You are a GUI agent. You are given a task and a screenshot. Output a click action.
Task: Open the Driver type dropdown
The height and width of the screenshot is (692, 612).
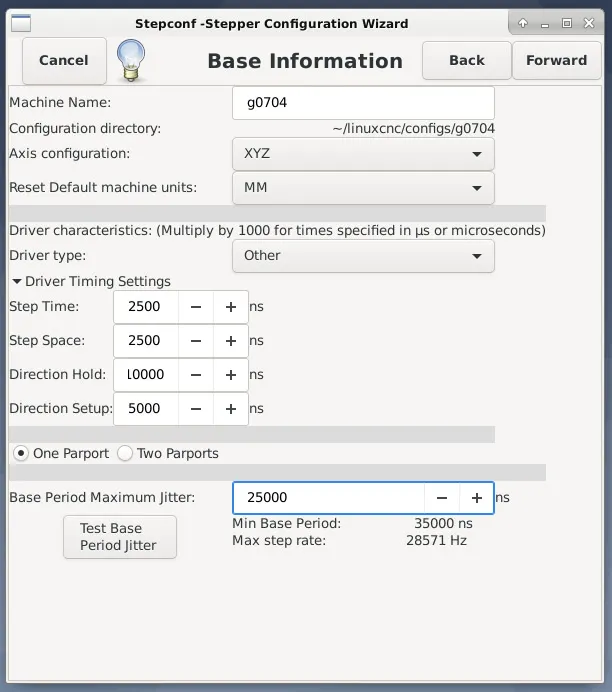click(363, 256)
